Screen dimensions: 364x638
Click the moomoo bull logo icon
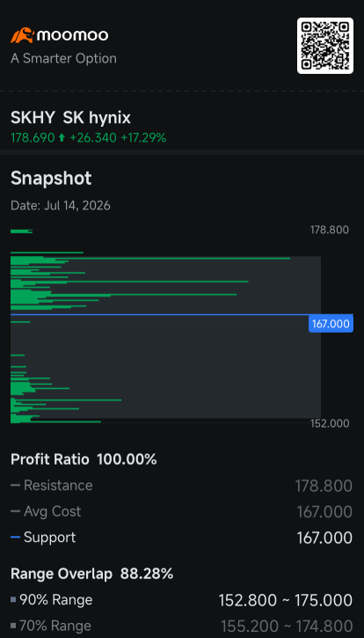(x=22, y=35)
